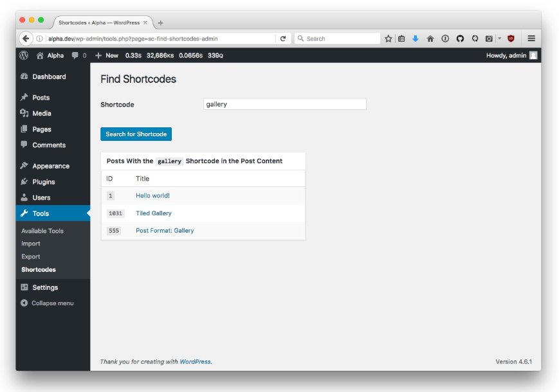Close the Shortcodes WordPress tab

pos(145,22)
